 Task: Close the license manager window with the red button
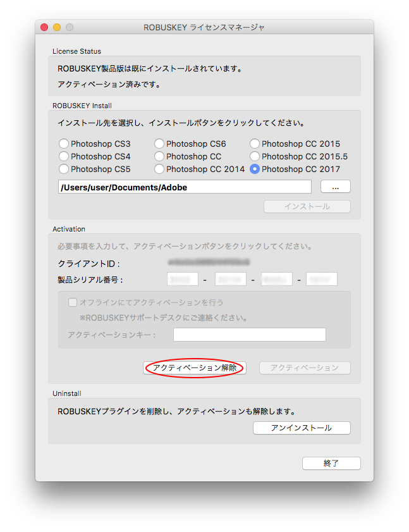[44, 27]
